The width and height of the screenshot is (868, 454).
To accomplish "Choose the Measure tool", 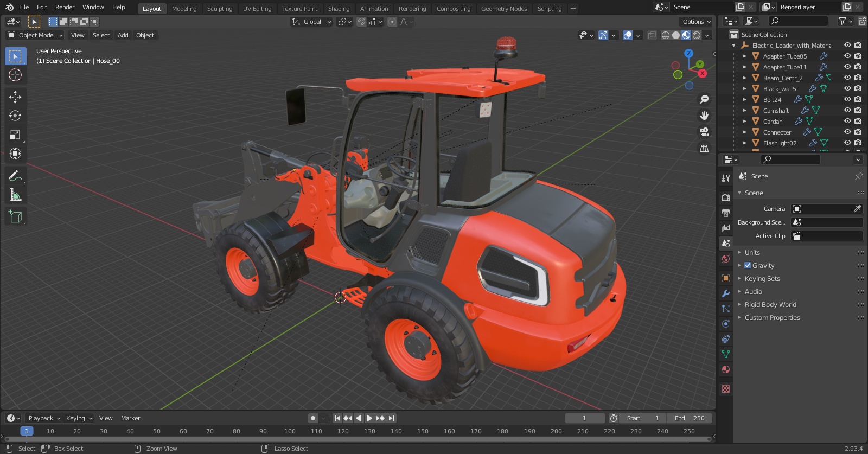I will pos(15,195).
